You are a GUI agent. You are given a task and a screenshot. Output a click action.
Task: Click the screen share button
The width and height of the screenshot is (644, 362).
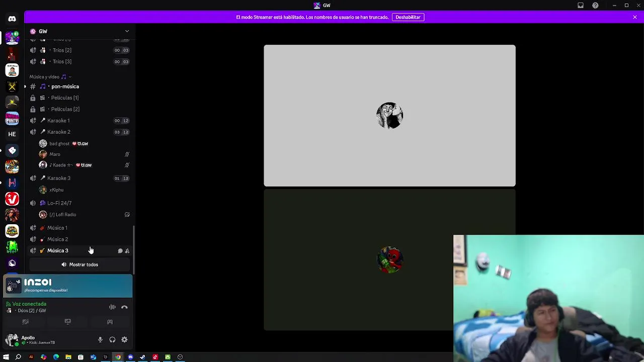67,322
